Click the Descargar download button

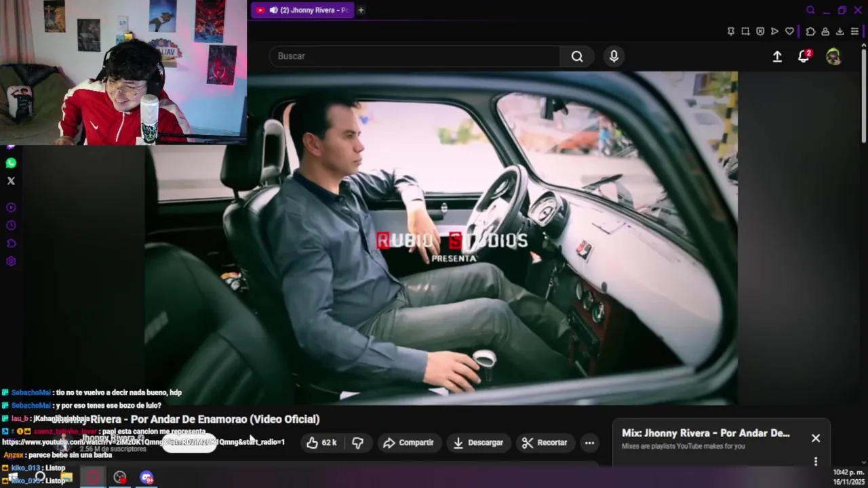pyautogui.click(x=478, y=443)
